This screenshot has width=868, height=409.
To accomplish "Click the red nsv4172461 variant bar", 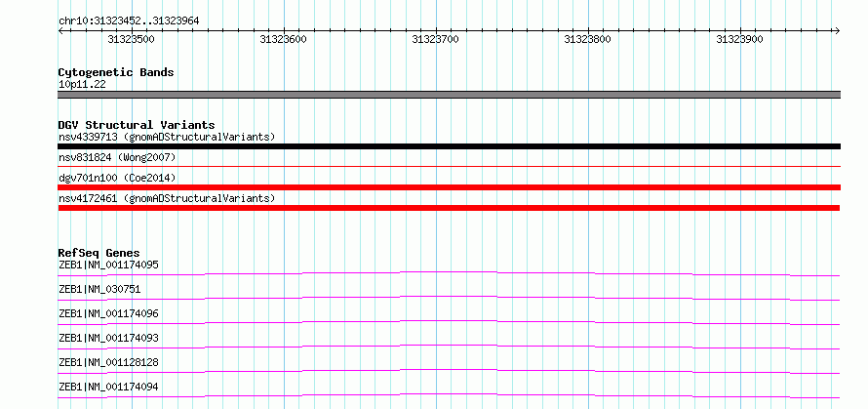I will click(450, 208).
